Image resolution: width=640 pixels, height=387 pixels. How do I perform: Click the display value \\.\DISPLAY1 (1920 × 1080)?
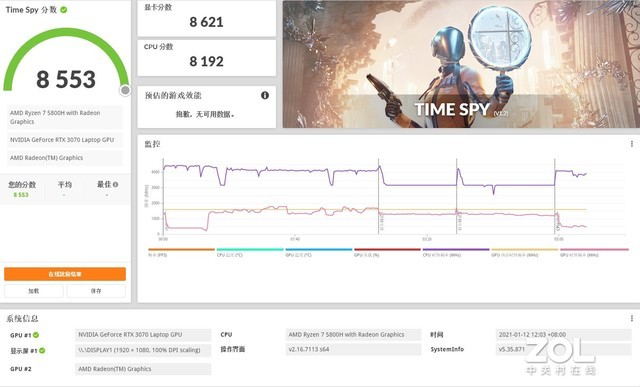tap(143, 350)
